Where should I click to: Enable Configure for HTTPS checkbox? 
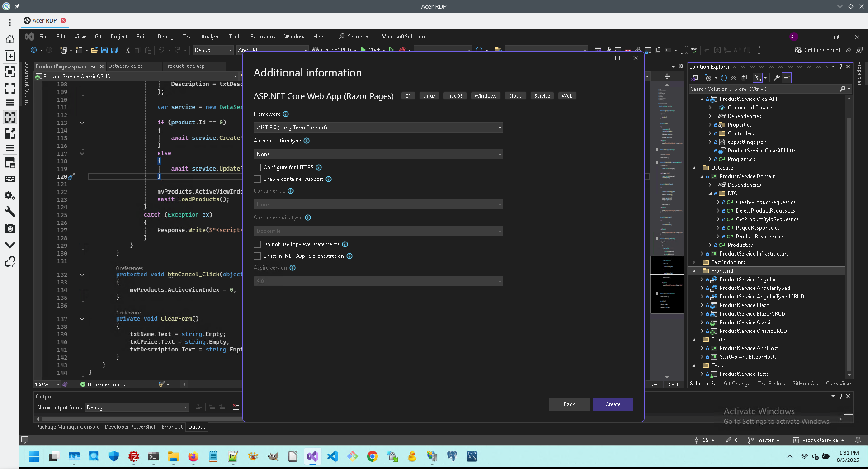coord(257,167)
